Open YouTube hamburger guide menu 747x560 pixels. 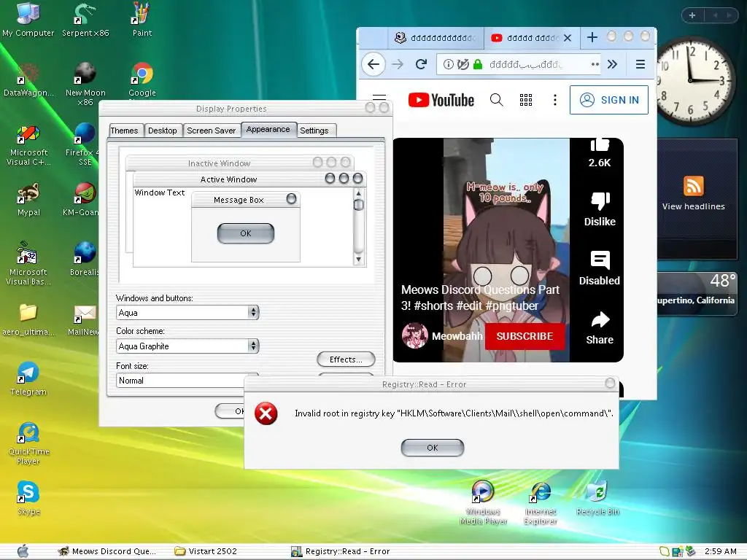coord(379,98)
